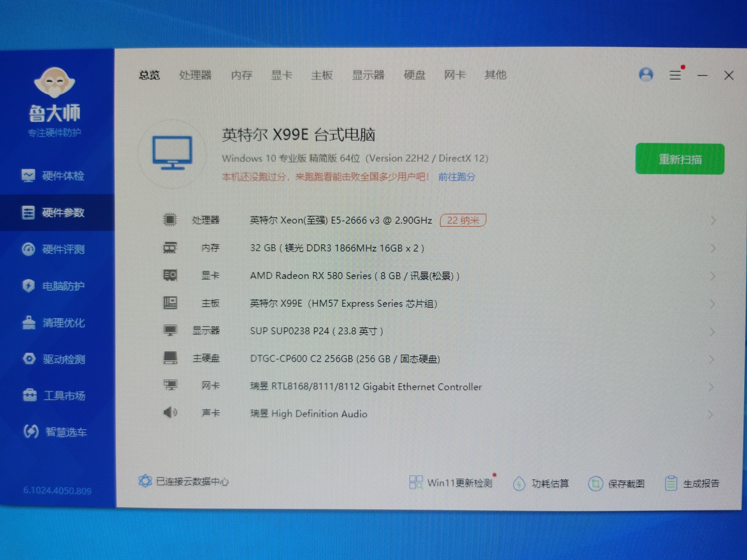Click the green 重新扫描 button

[x=679, y=159]
